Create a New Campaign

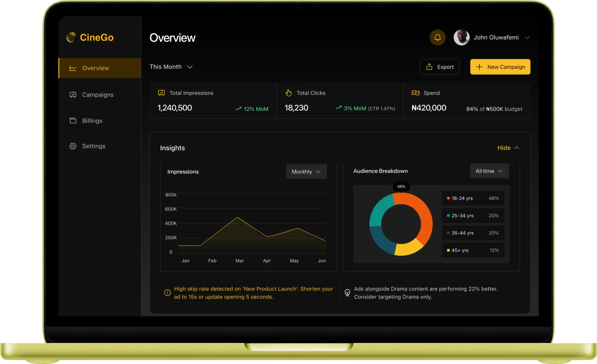tap(500, 67)
